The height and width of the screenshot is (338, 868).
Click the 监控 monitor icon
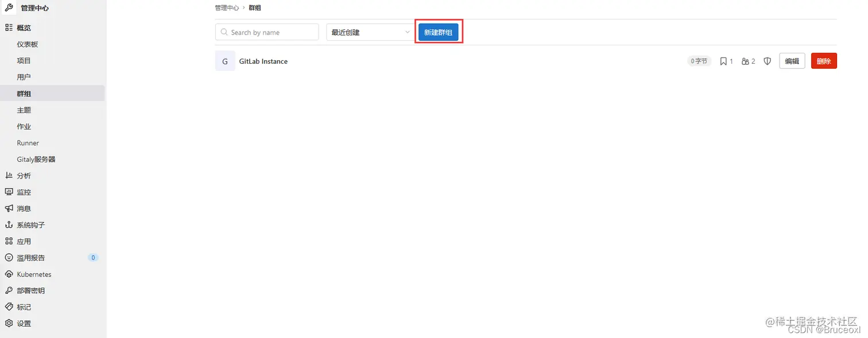[x=9, y=192]
